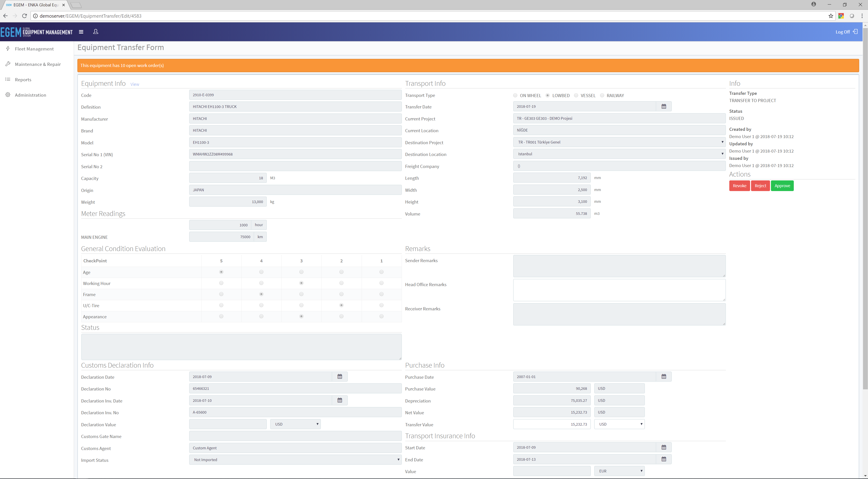Click the View link beside Equipment Info

135,84
